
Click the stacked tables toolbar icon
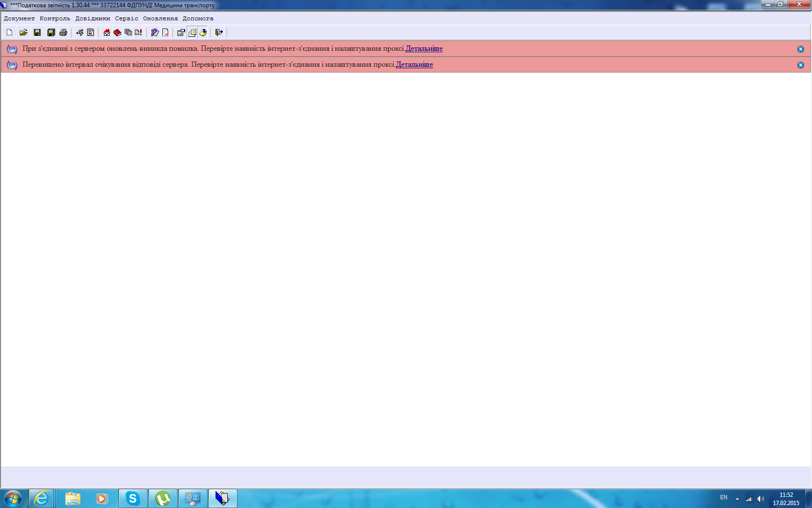click(x=128, y=32)
